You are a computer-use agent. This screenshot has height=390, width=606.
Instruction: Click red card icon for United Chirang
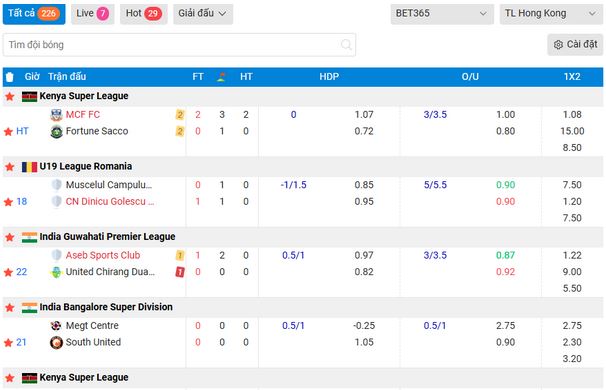click(180, 272)
